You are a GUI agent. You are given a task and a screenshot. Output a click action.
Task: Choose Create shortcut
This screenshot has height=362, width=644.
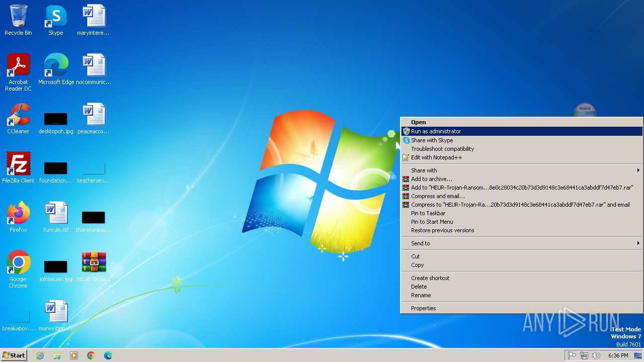(521, 278)
